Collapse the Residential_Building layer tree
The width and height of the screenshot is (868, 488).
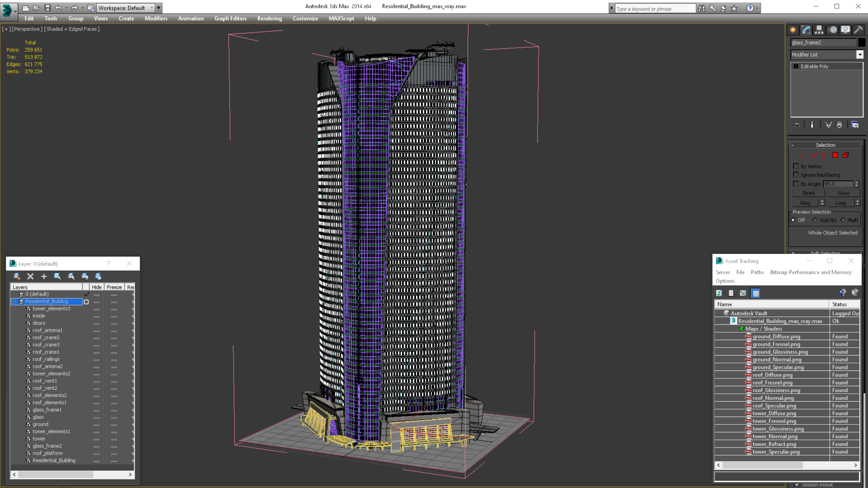pos(14,302)
